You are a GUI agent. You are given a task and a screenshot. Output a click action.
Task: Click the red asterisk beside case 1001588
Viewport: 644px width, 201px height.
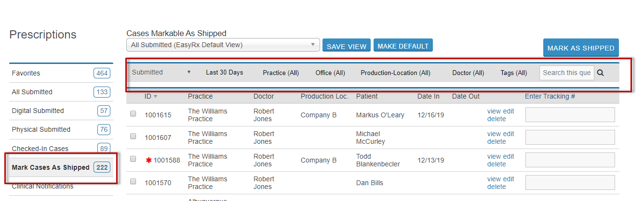click(x=148, y=160)
